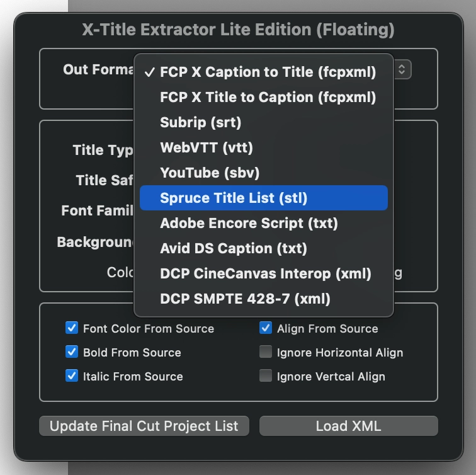
Task: Pick Subrip (srt) output format
Action: 263,122
